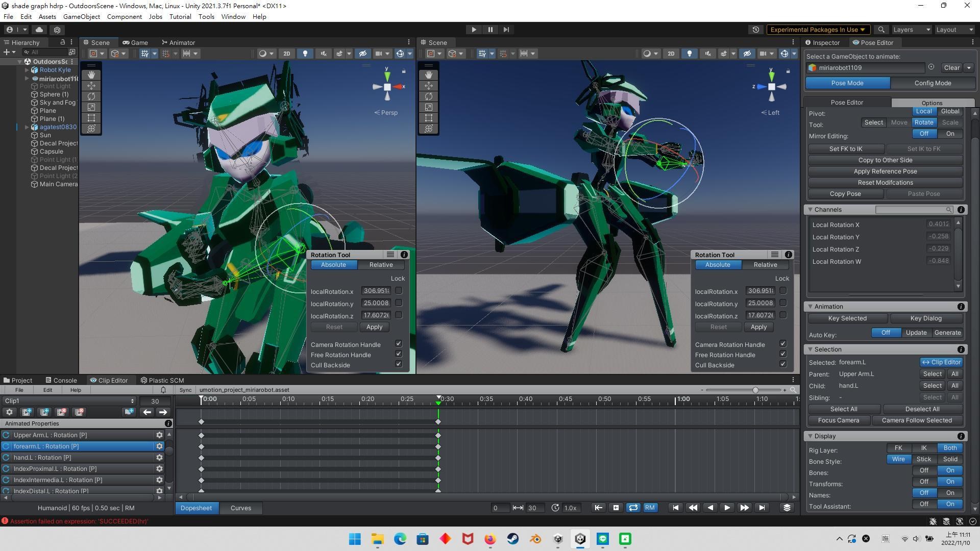Open the Layers dropdown in the top toolbar
Screen dimensions: 980x551
[912, 30]
